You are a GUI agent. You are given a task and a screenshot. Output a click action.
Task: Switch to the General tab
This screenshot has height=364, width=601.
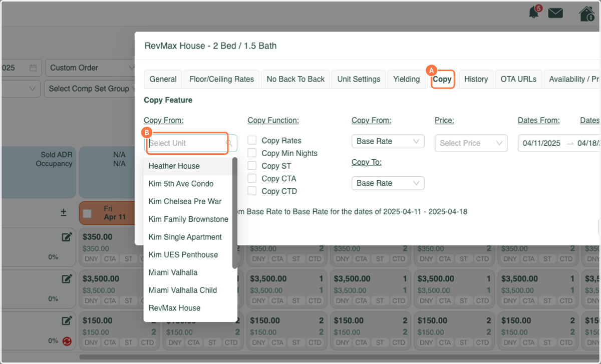[x=163, y=79]
